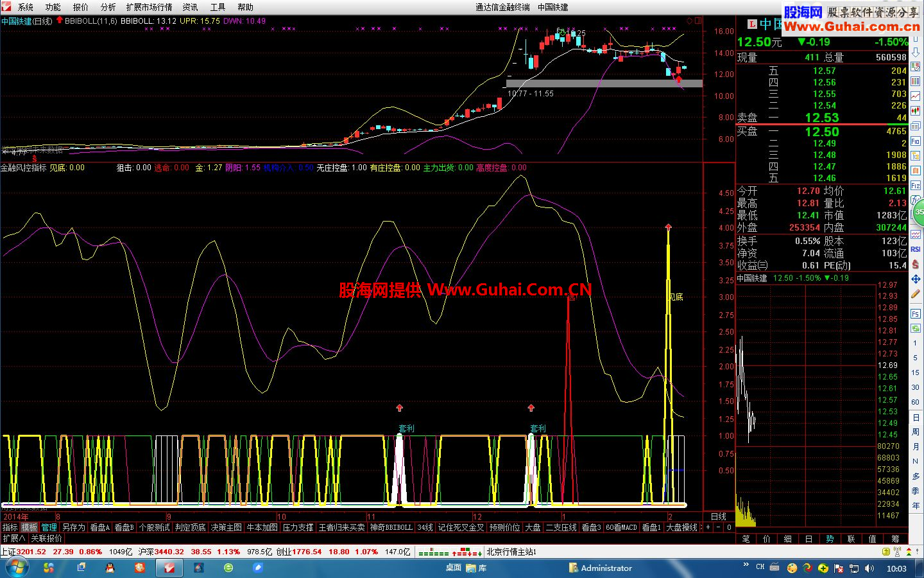Click the down arrow sidebar icon
924x578 pixels.
pos(916,51)
